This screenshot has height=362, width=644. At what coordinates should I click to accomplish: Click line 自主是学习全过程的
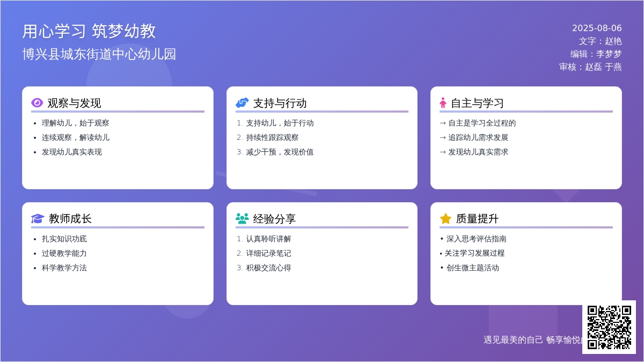point(478,123)
